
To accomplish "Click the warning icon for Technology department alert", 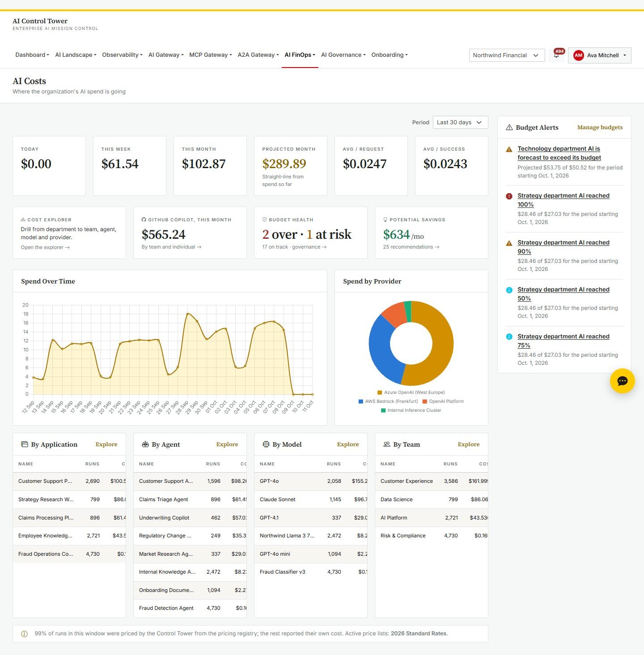I will tap(509, 149).
